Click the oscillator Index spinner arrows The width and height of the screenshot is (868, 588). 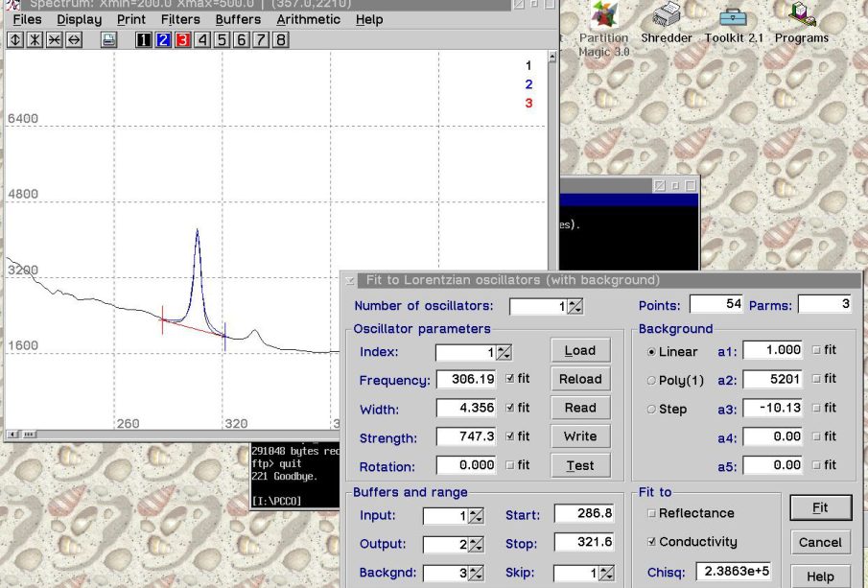504,353
